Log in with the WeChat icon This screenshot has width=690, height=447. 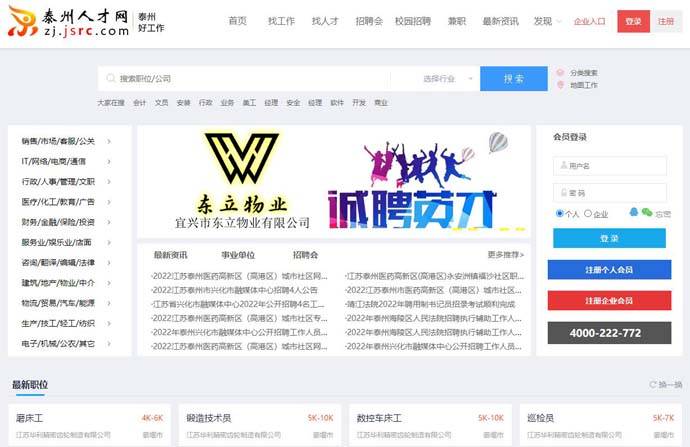pos(646,212)
